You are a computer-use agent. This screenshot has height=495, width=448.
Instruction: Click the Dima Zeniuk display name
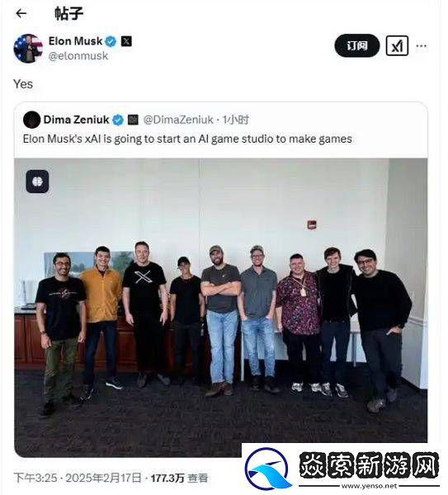click(x=76, y=120)
